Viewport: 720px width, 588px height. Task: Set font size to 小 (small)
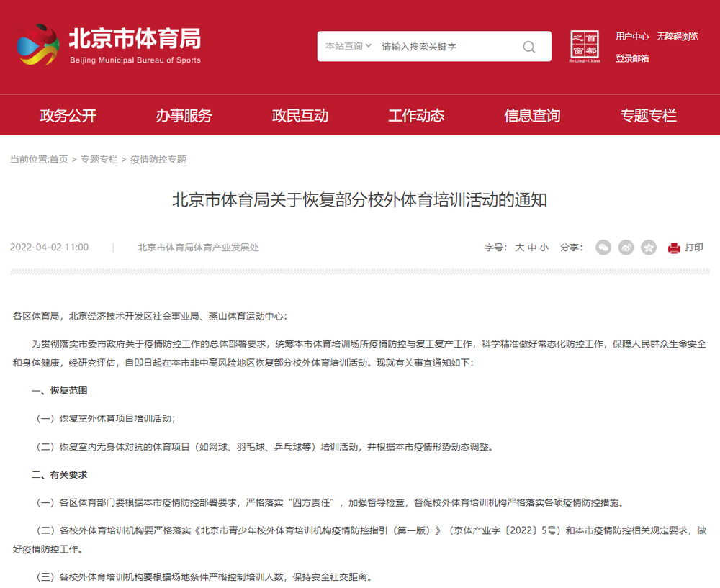(x=544, y=248)
